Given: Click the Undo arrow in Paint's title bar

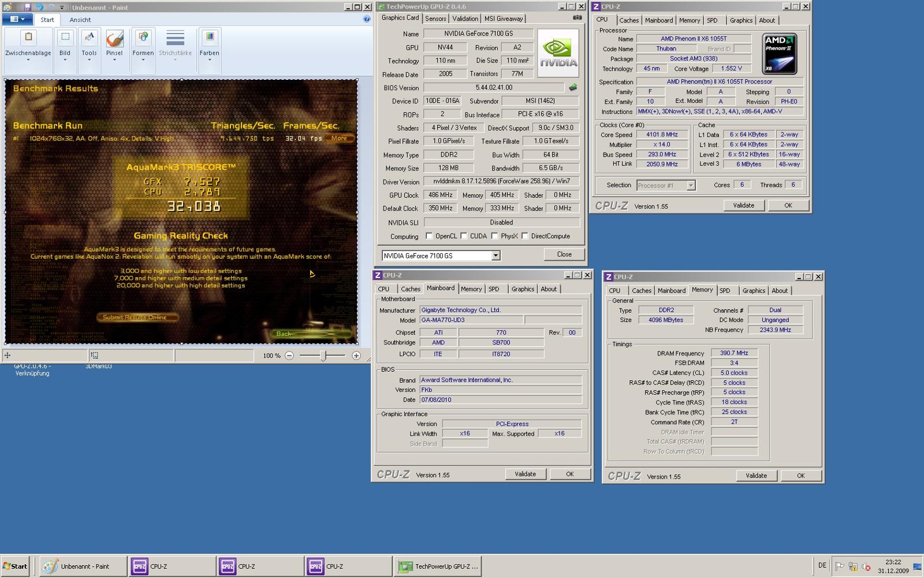Looking at the screenshot, I should [39, 7].
